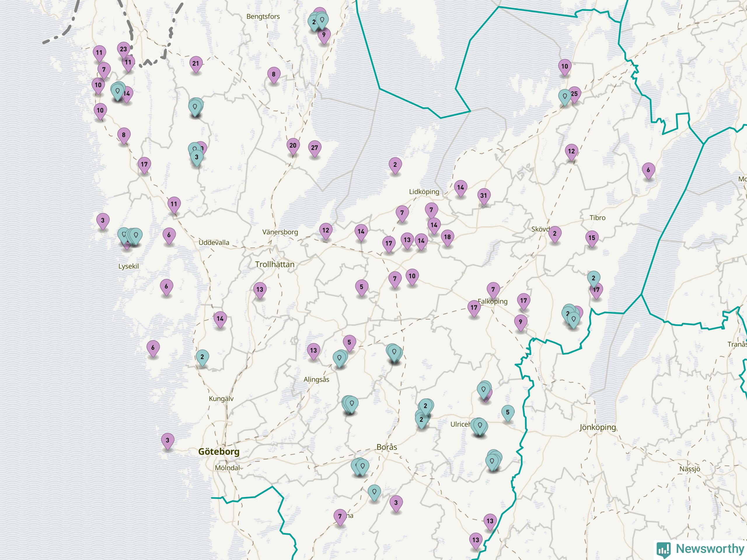
Task: Select the teal marker numbered 3
Action: 197,157
